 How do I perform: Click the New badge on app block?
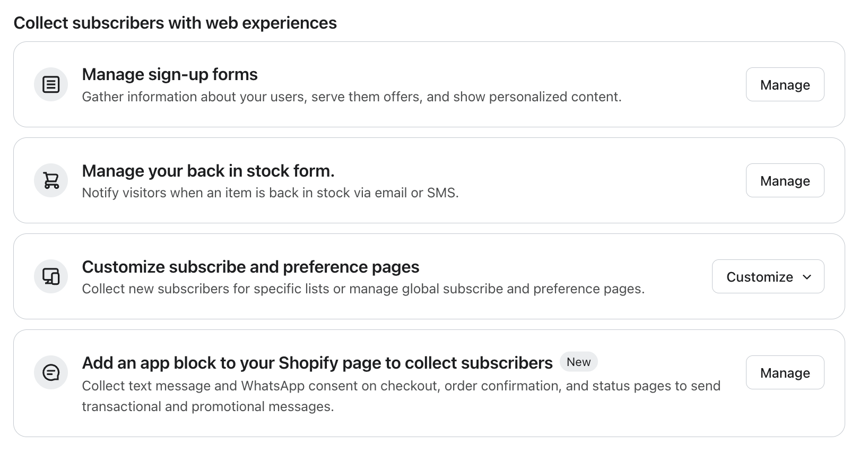(x=578, y=362)
